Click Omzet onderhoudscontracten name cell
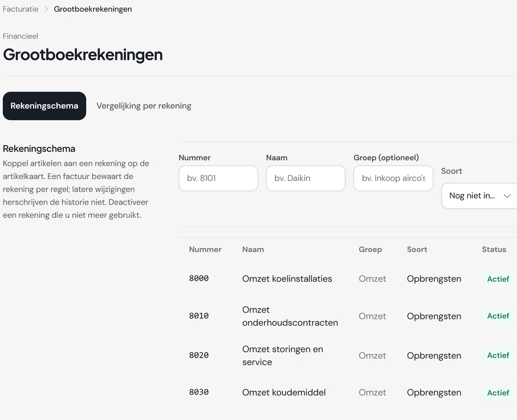 290,316
